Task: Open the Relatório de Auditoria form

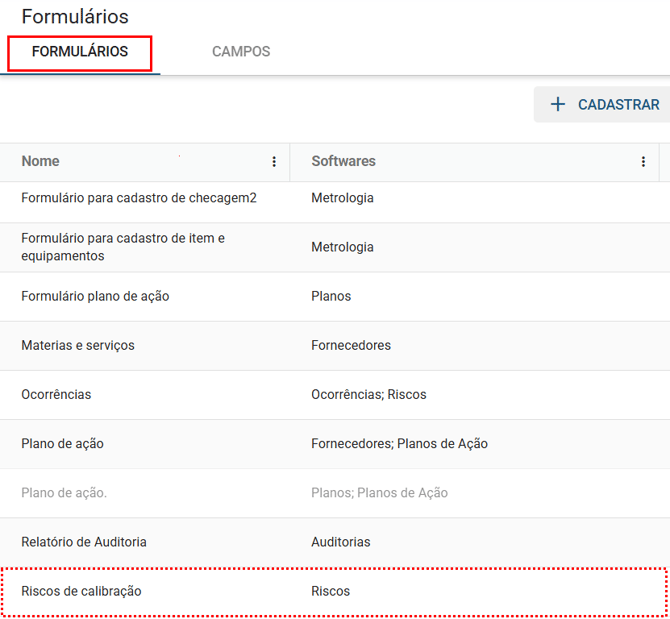Action: 84,542
